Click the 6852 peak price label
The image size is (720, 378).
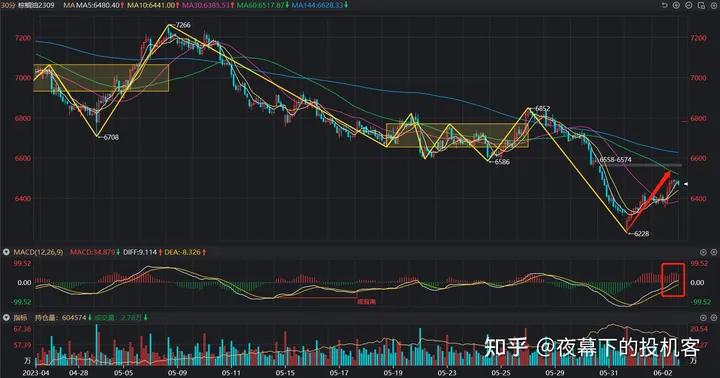coord(542,108)
